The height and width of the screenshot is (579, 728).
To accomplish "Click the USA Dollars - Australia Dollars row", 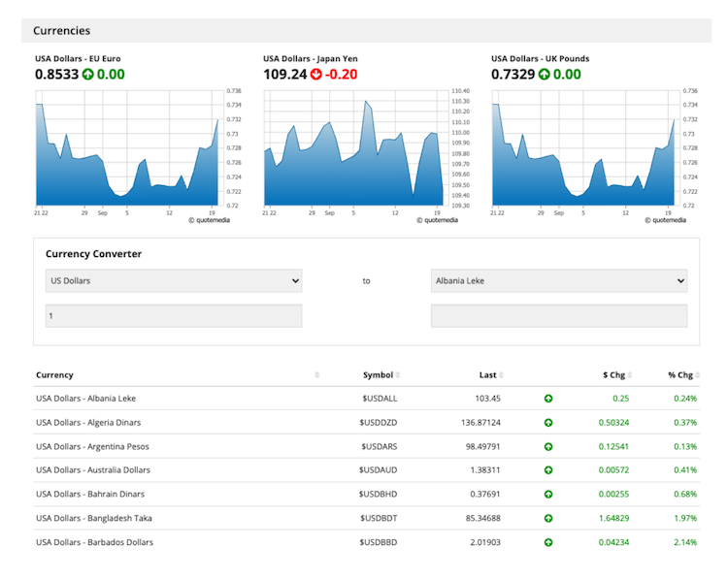I will click(x=93, y=469).
